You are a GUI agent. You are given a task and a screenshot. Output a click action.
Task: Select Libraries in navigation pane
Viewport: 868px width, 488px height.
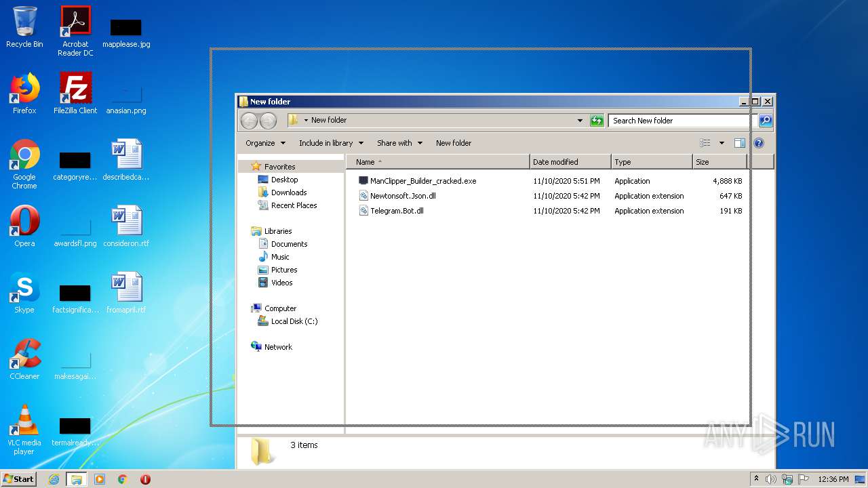tap(271, 231)
